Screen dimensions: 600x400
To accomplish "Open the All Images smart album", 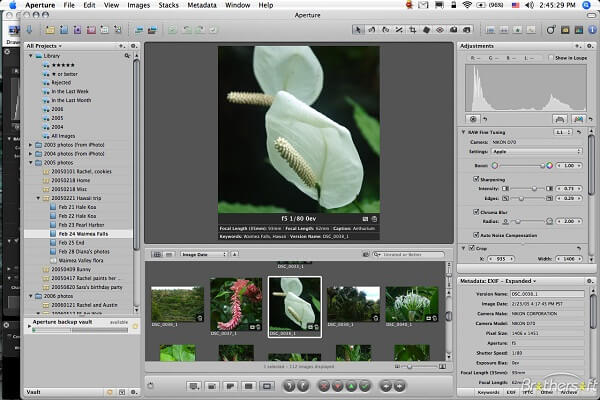I will click(x=65, y=136).
